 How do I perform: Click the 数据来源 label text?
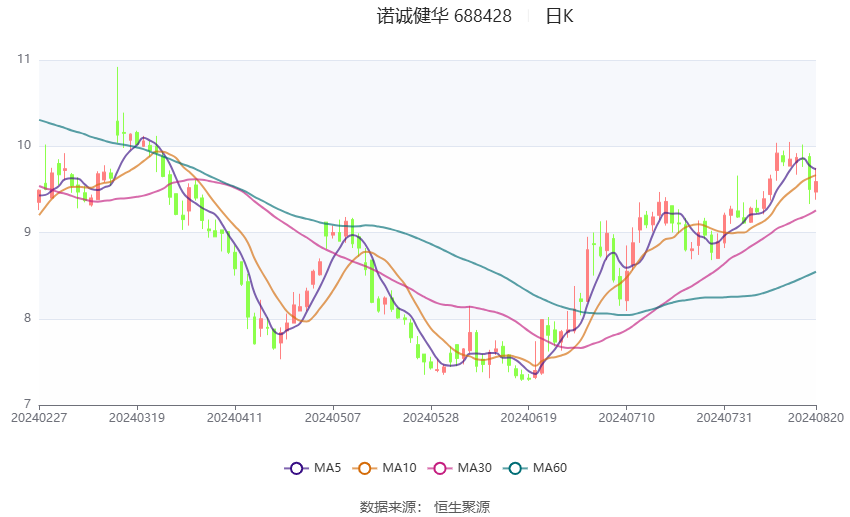point(388,507)
